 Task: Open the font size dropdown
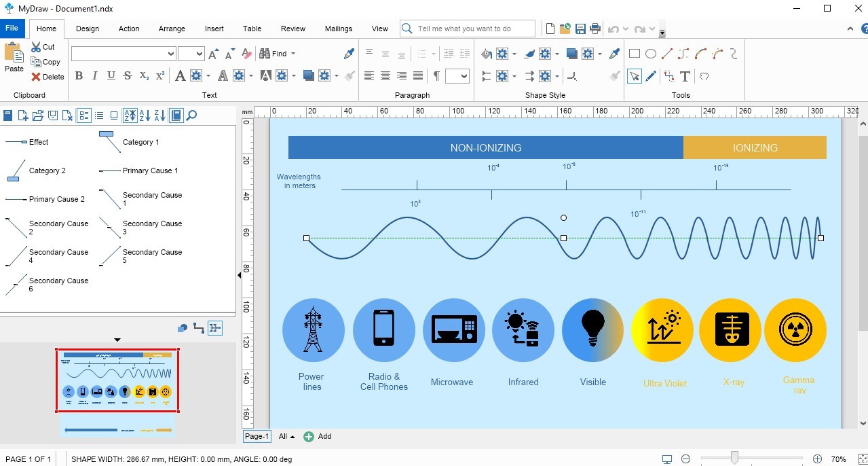click(x=200, y=54)
